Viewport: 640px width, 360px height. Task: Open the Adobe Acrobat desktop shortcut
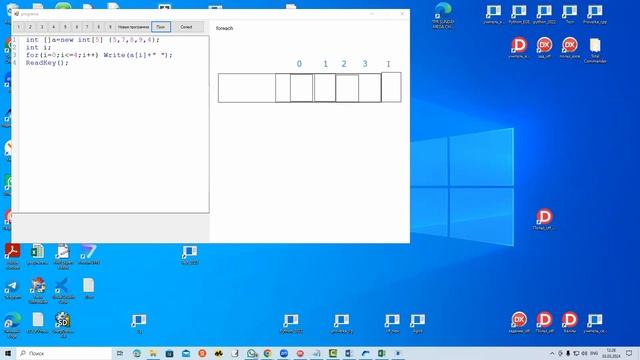12,256
